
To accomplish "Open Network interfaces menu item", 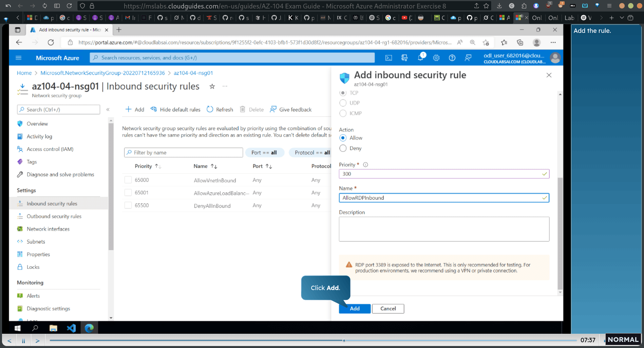I will [48, 229].
